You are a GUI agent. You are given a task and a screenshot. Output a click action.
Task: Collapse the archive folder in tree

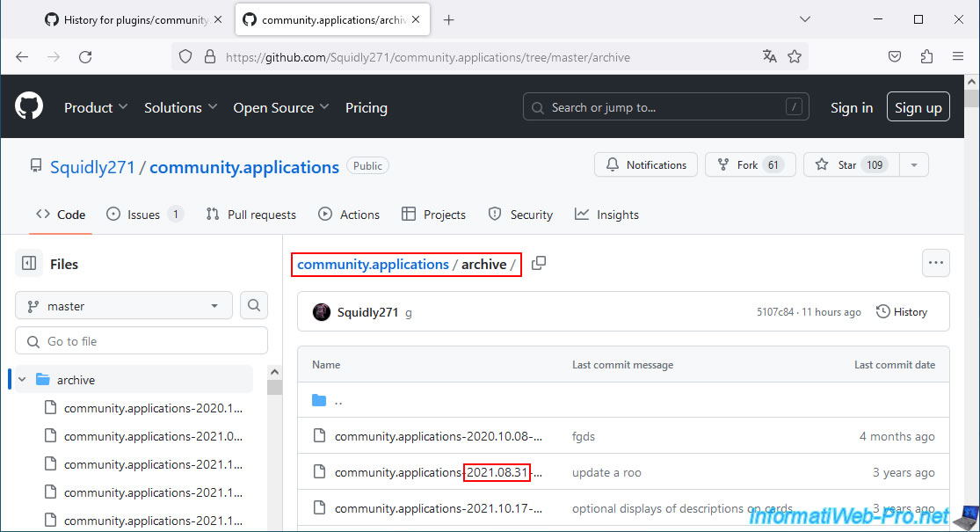pos(22,380)
